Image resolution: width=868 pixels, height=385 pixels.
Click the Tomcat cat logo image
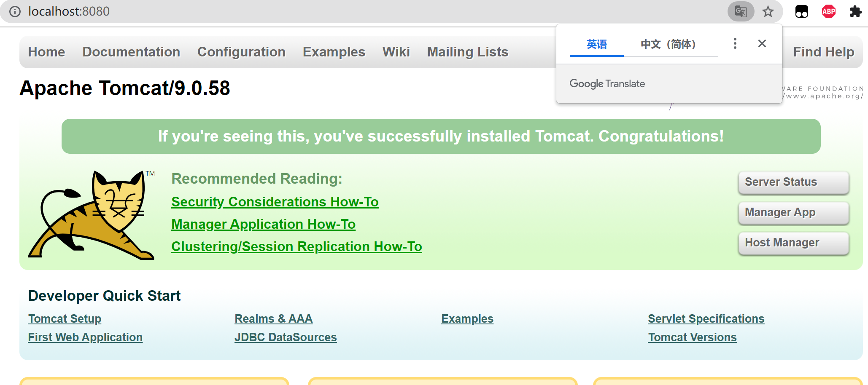point(92,214)
